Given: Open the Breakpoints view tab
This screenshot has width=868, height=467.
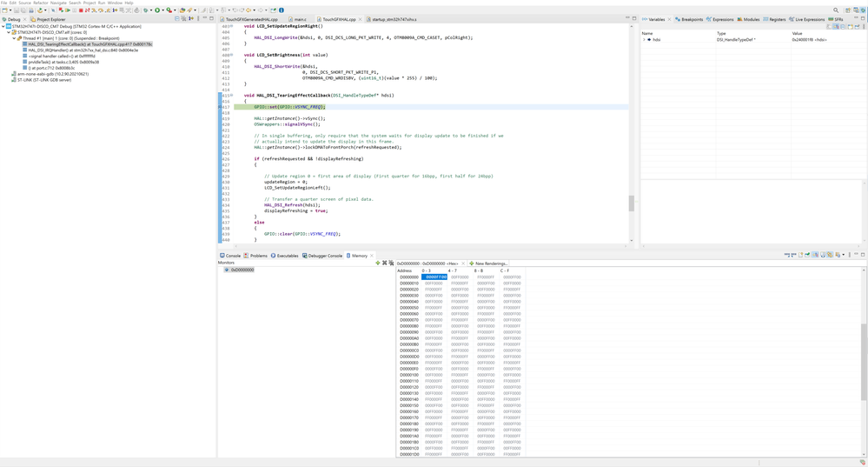Looking at the screenshot, I should (688, 19).
